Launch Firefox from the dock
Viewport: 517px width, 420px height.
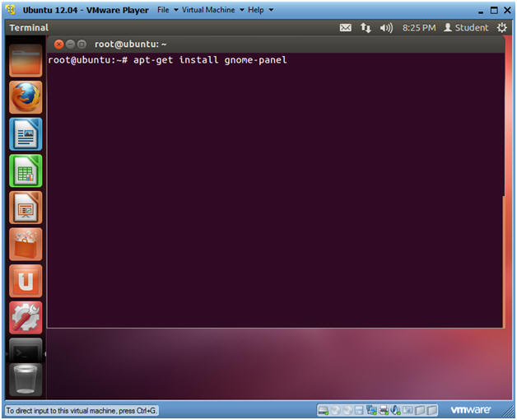coord(26,97)
